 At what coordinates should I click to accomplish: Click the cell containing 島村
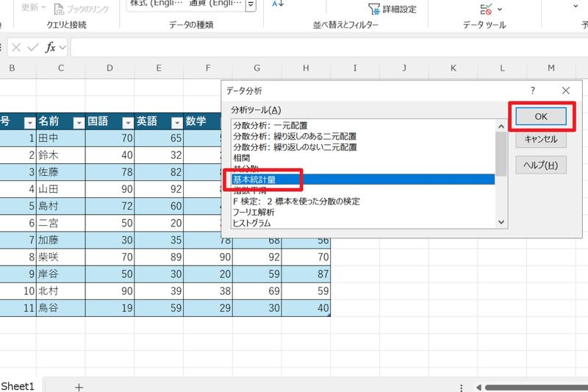click(x=61, y=206)
